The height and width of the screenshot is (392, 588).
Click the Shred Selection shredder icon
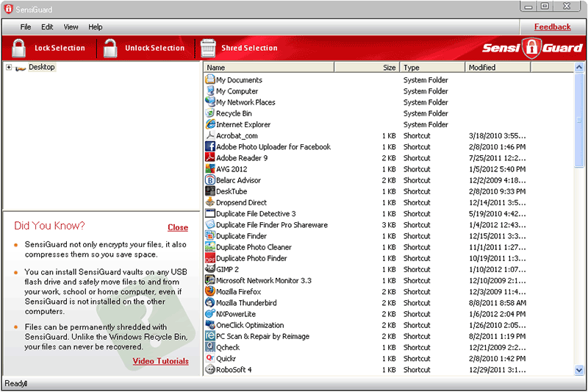pos(208,49)
